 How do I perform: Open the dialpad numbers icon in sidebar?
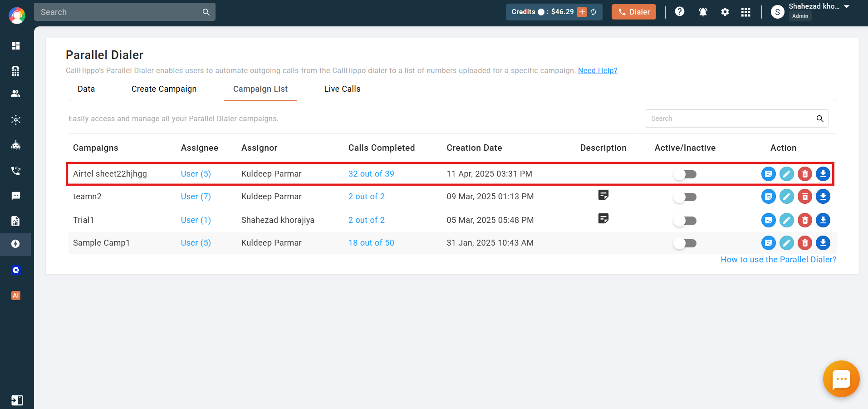click(x=16, y=71)
